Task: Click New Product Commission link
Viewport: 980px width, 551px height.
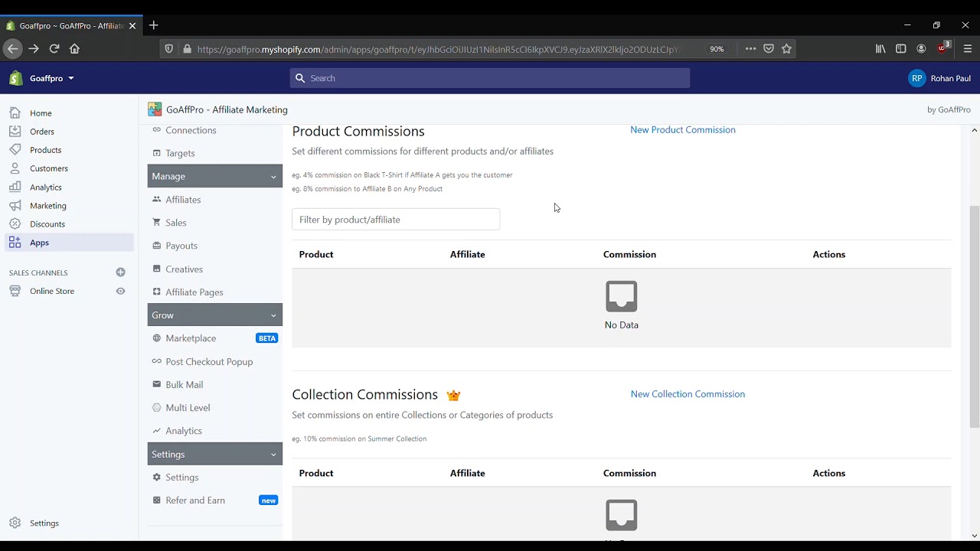Action: 683,130
